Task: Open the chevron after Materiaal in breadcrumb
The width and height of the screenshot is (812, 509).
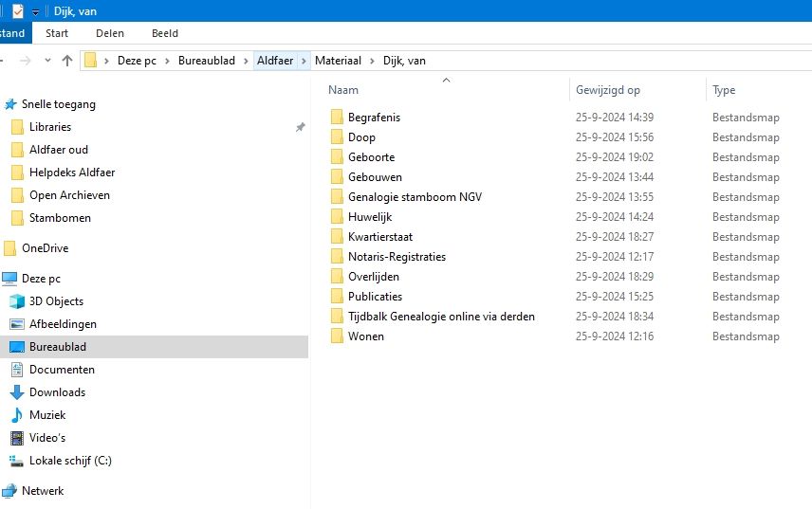Action: (x=373, y=61)
